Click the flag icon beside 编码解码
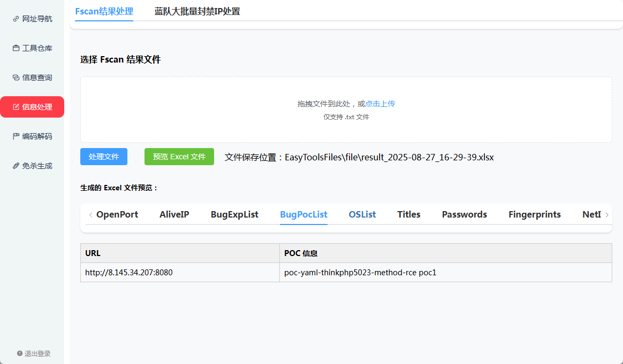Screen dimensions: 623x364 pos(16,136)
